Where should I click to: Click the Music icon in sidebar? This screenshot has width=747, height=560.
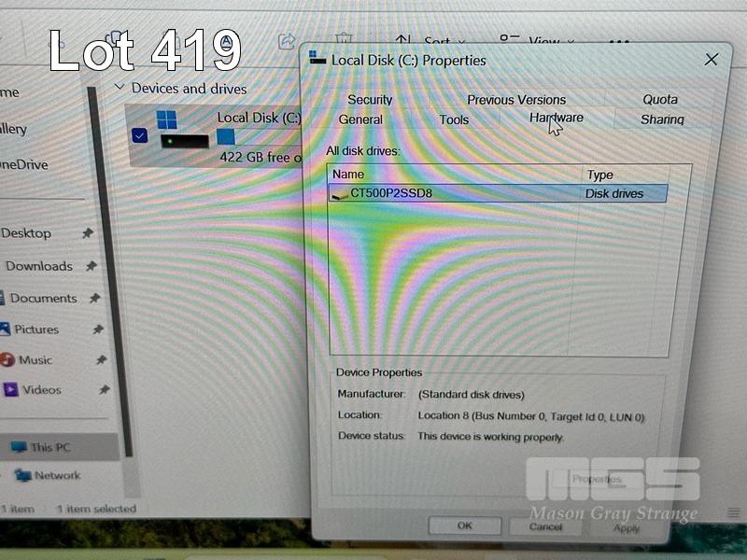[7, 360]
